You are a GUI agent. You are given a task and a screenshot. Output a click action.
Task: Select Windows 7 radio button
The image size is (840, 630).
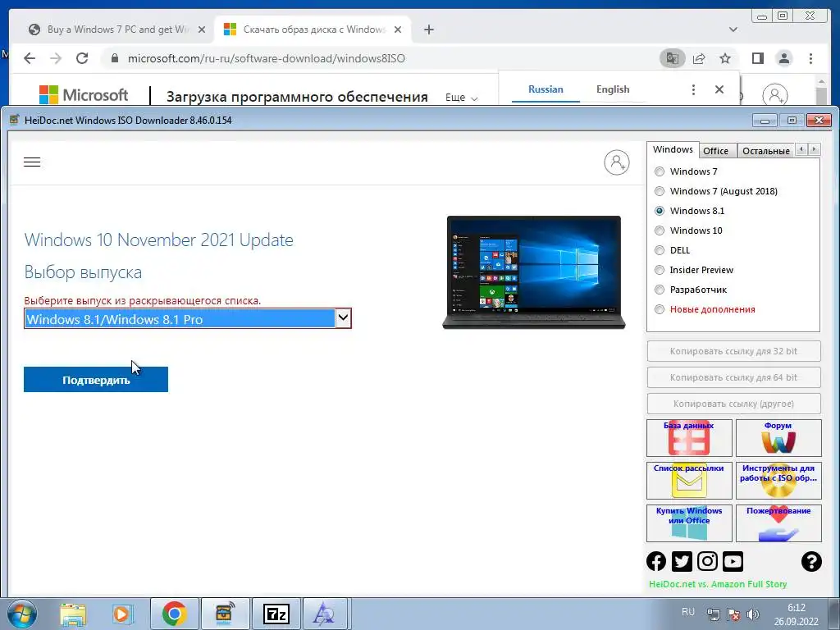[x=660, y=171]
